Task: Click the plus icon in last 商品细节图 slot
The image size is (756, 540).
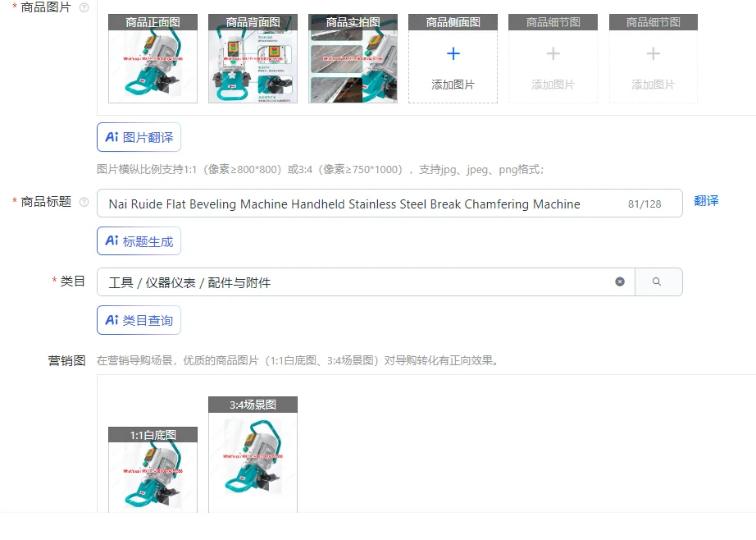Action: point(654,53)
